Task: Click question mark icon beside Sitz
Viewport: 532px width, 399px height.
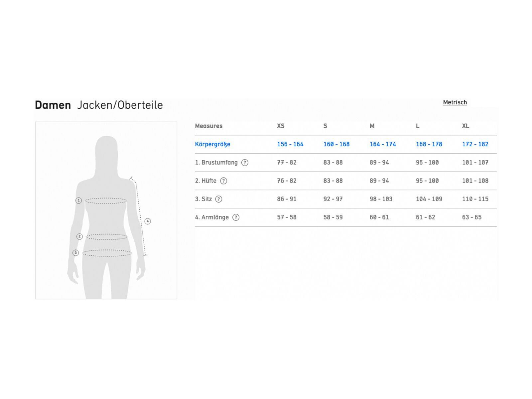Action: [x=218, y=199]
